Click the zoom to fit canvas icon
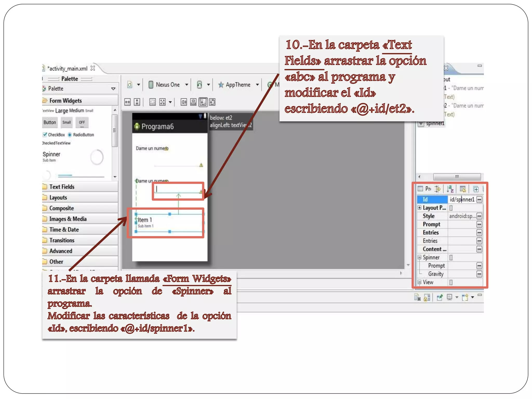This screenshot has width=532, height=399. point(163,102)
